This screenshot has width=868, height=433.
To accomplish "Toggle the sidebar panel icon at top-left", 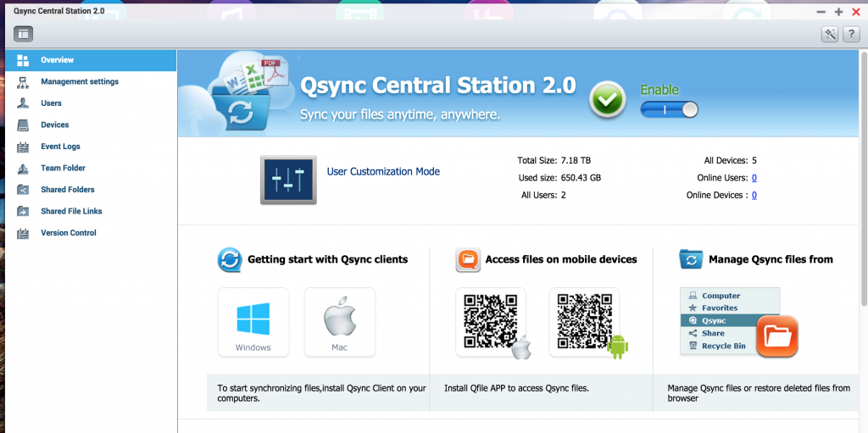I will pyautogui.click(x=23, y=34).
